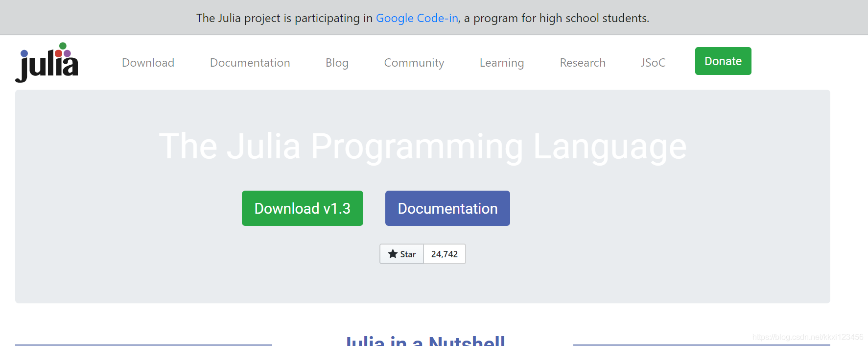Viewport: 868px width, 346px height.
Task: Click the hero title "The Julia Programming Language"
Action: pyautogui.click(x=423, y=146)
